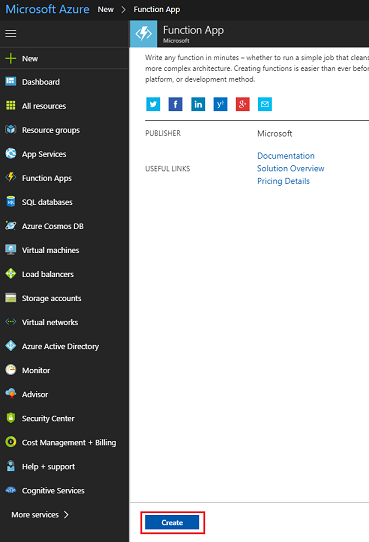Click the Load balancers diamond icon
369x542 pixels.
11,274
